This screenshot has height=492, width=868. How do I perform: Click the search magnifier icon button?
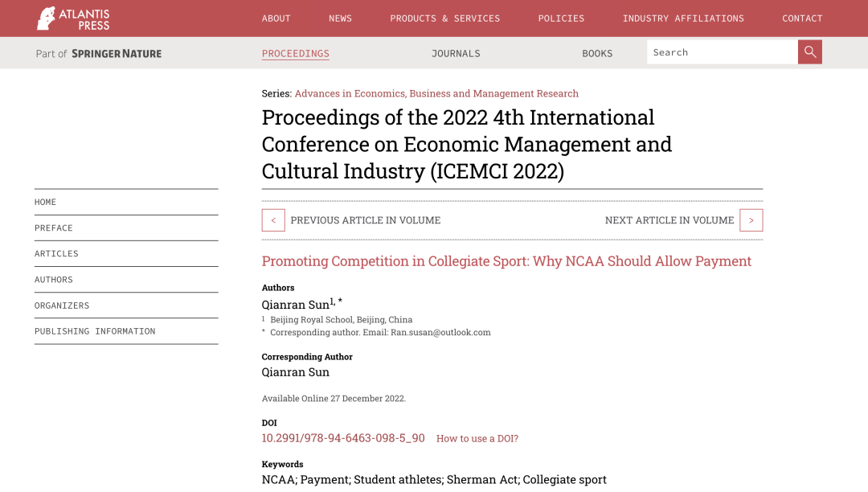coord(809,52)
